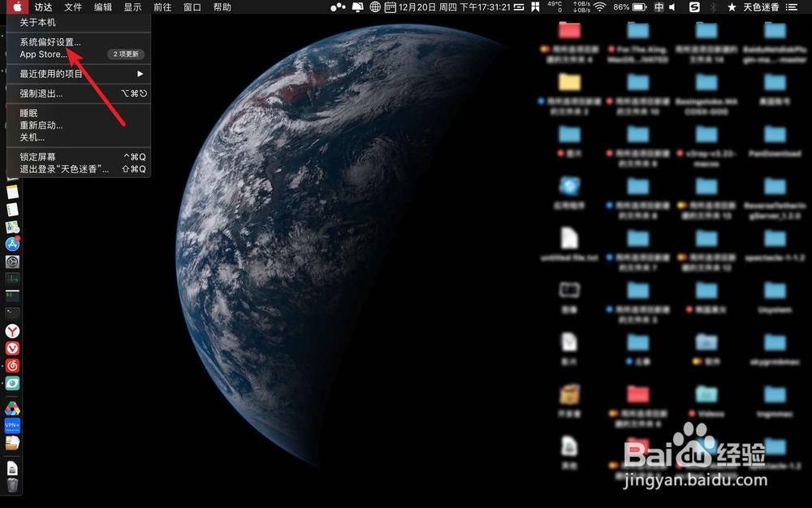The image size is (812, 508).
Task: Open the Apple menu icon
Action: (x=17, y=7)
